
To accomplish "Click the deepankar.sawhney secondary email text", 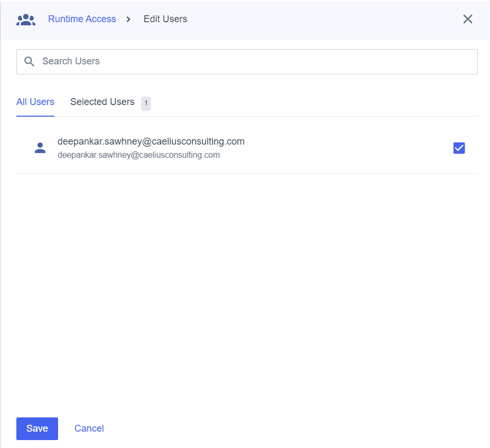I will 139,155.
